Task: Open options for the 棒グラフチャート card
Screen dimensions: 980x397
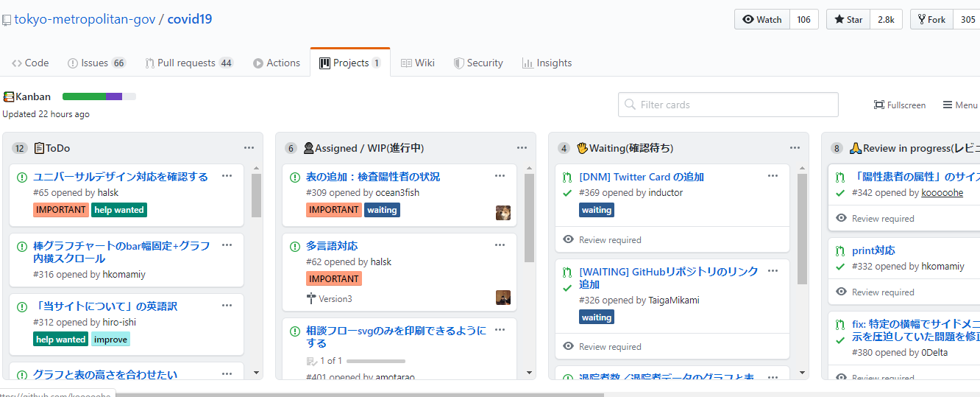Action: pyautogui.click(x=227, y=245)
